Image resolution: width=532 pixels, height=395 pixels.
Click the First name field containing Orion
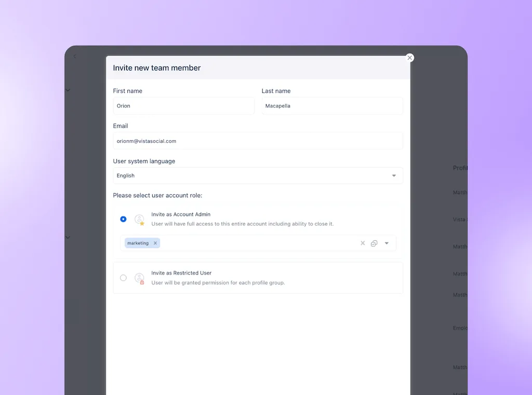183,106
